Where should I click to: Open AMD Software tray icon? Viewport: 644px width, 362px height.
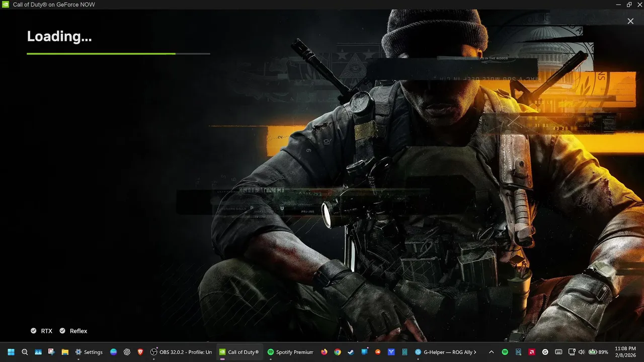[x=532, y=352]
